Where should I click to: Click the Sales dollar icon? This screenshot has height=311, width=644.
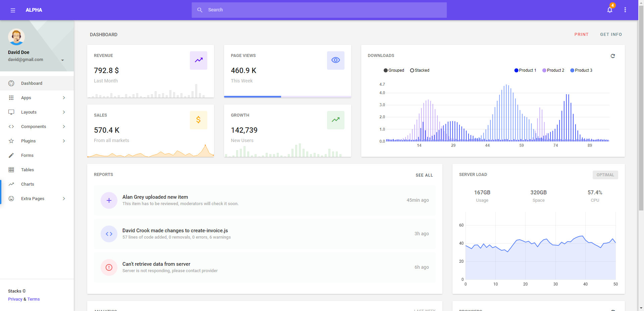point(199,120)
